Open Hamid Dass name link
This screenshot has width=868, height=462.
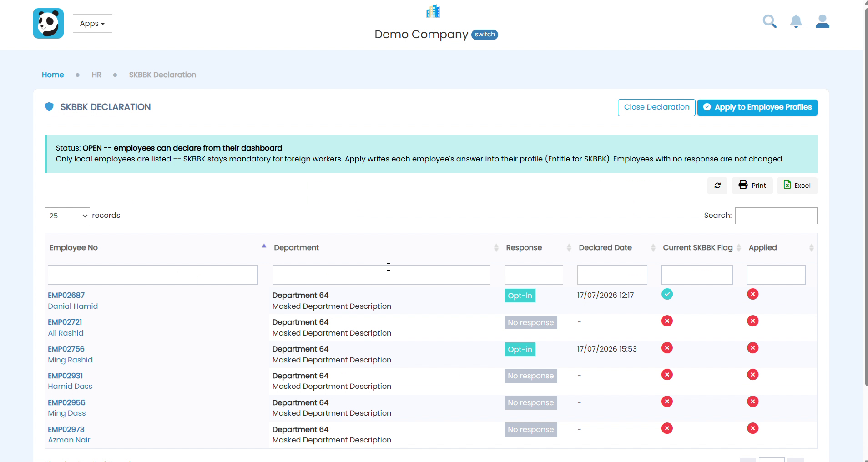click(70, 387)
